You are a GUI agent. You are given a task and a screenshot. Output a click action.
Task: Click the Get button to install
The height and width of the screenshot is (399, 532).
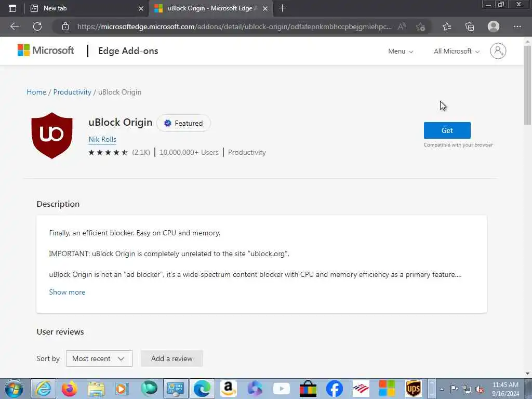pyautogui.click(x=447, y=130)
